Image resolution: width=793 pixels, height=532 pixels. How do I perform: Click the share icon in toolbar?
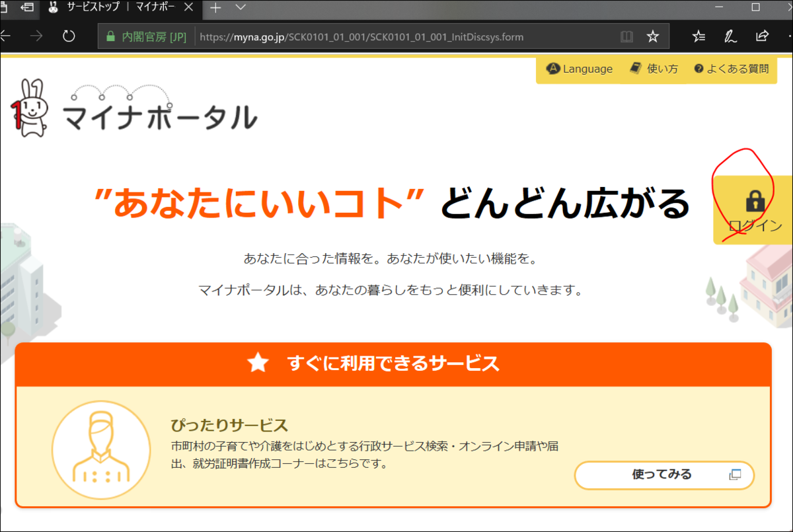761,36
